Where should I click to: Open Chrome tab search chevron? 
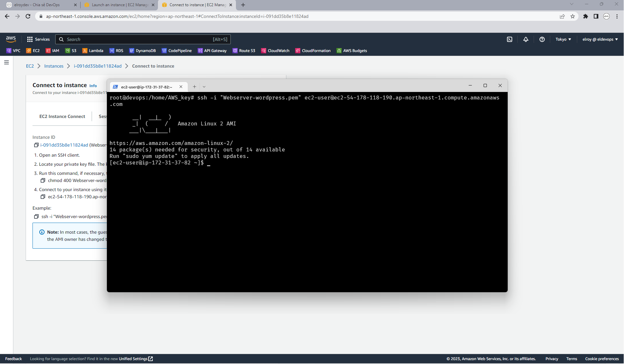[x=572, y=4]
